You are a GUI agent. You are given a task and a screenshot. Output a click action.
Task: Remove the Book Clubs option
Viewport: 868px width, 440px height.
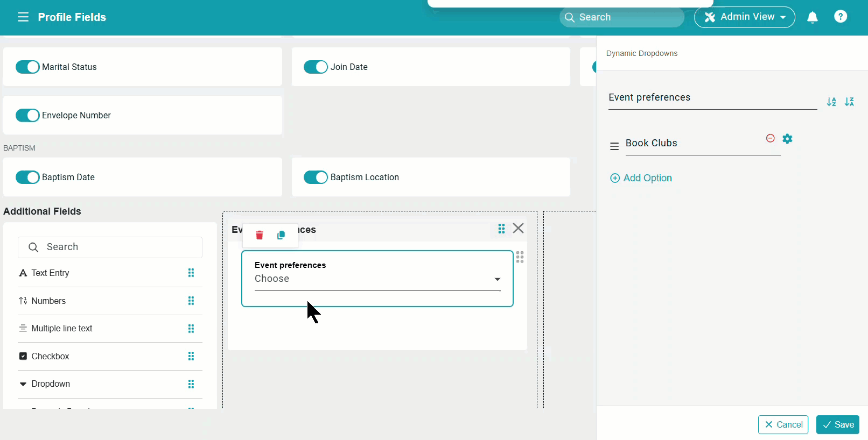point(770,138)
